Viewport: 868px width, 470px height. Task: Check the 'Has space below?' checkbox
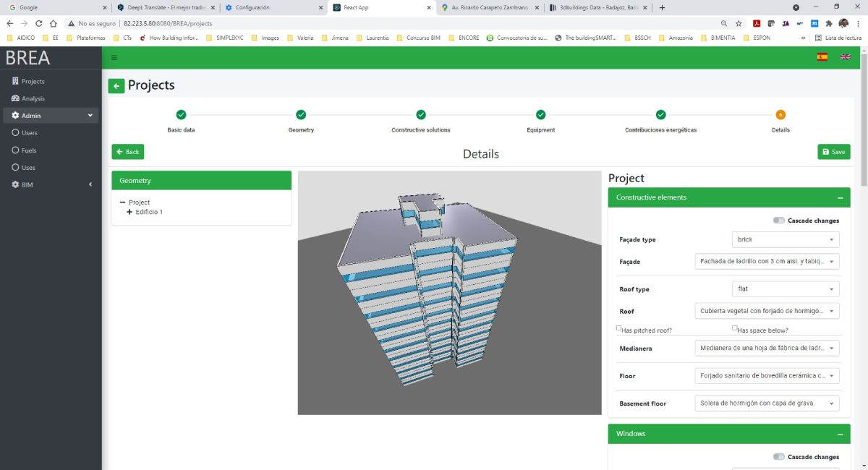(x=735, y=328)
